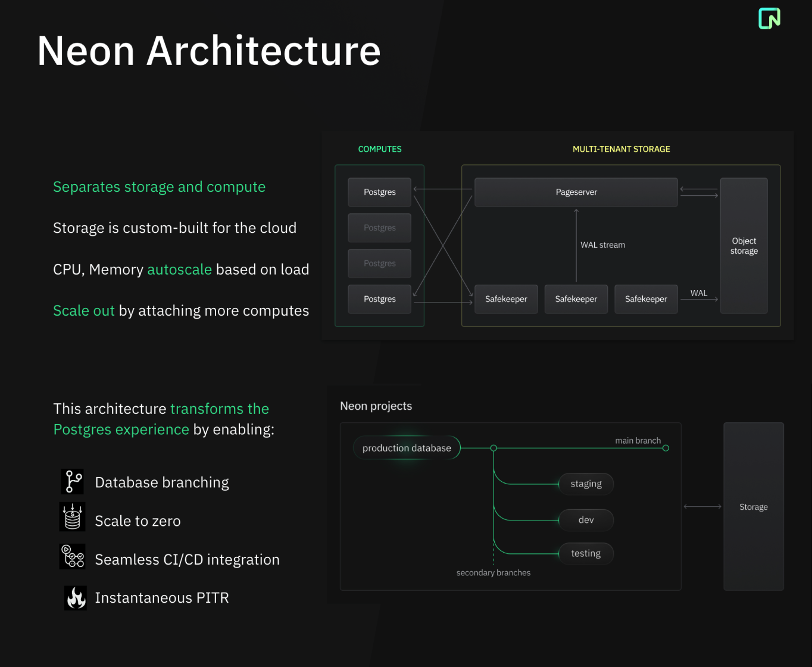Click the Object storage box
This screenshot has height=667, width=812.
[x=744, y=245]
